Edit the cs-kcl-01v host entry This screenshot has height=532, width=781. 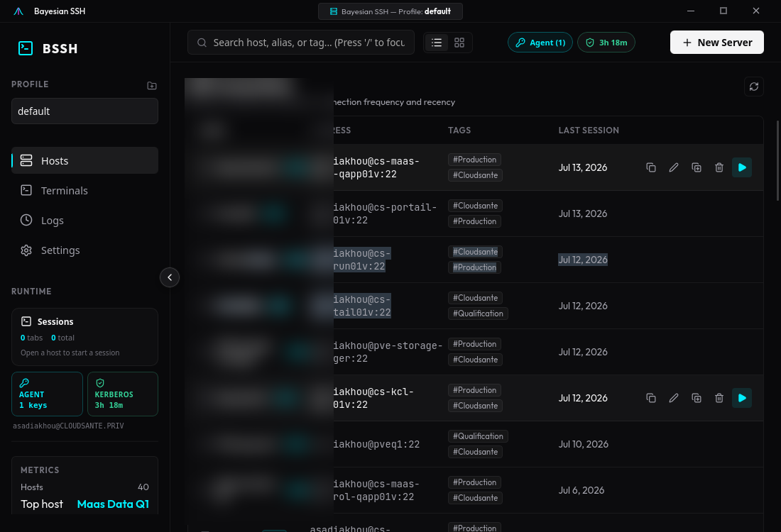(x=673, y=398)
